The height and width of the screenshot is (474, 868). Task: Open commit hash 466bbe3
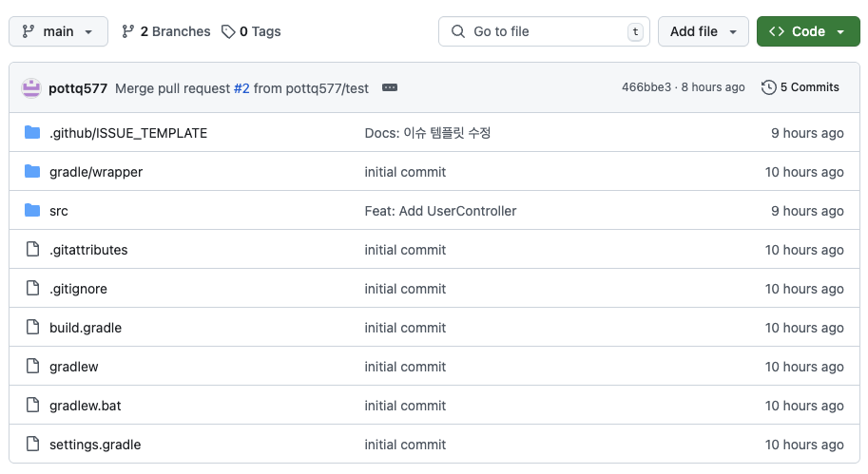pos(646,87)
